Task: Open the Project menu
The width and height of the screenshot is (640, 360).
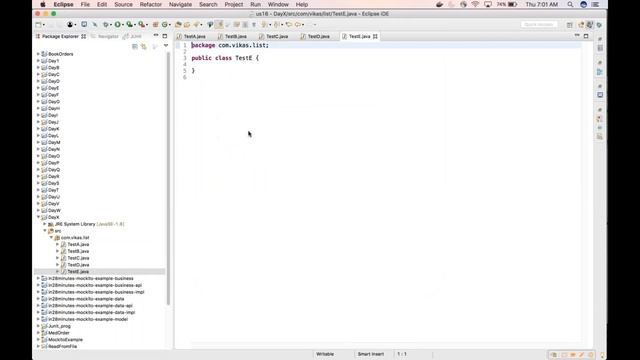Action: pyautogui.click(x=233, y=4)
